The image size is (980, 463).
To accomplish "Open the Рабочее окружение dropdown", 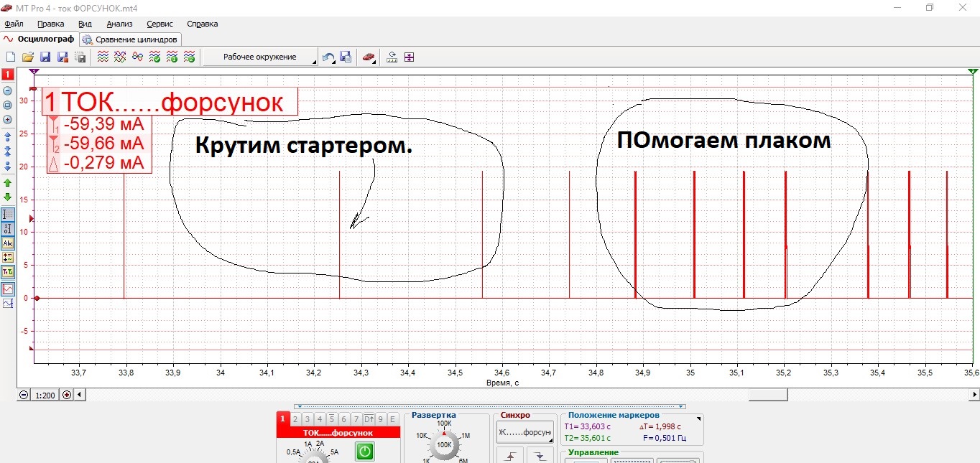I will 260,57.
